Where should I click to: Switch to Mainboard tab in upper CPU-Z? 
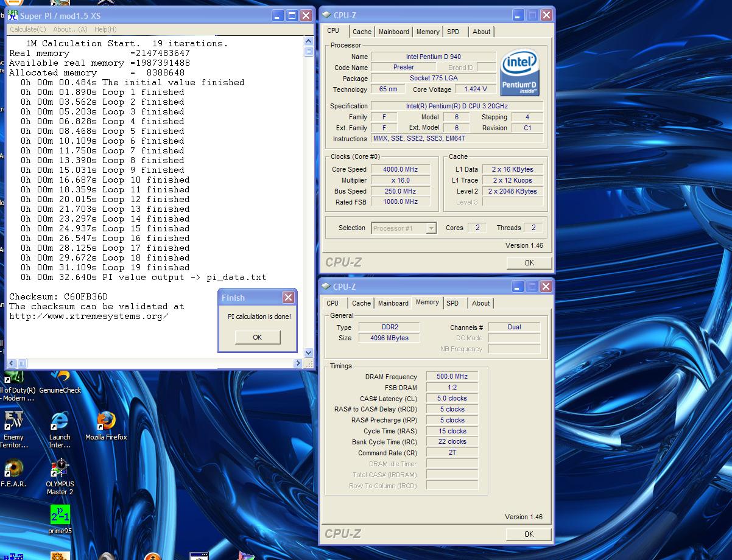point(394,32)
